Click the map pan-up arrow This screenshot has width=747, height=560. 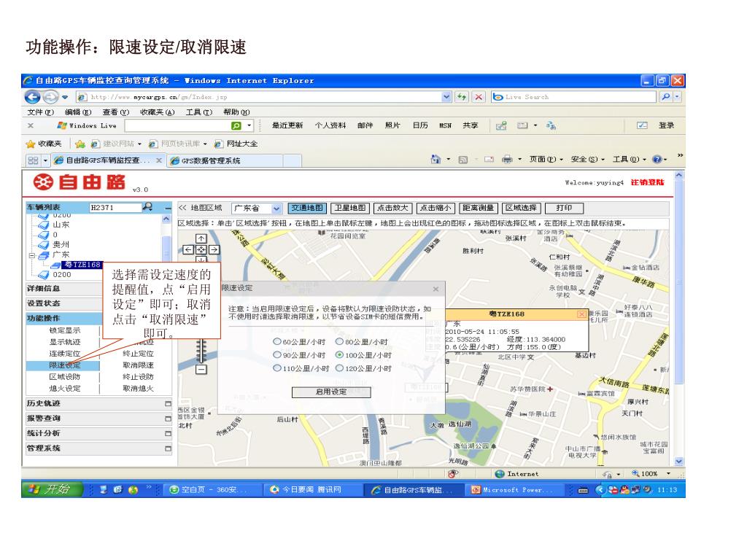[202, 238]
